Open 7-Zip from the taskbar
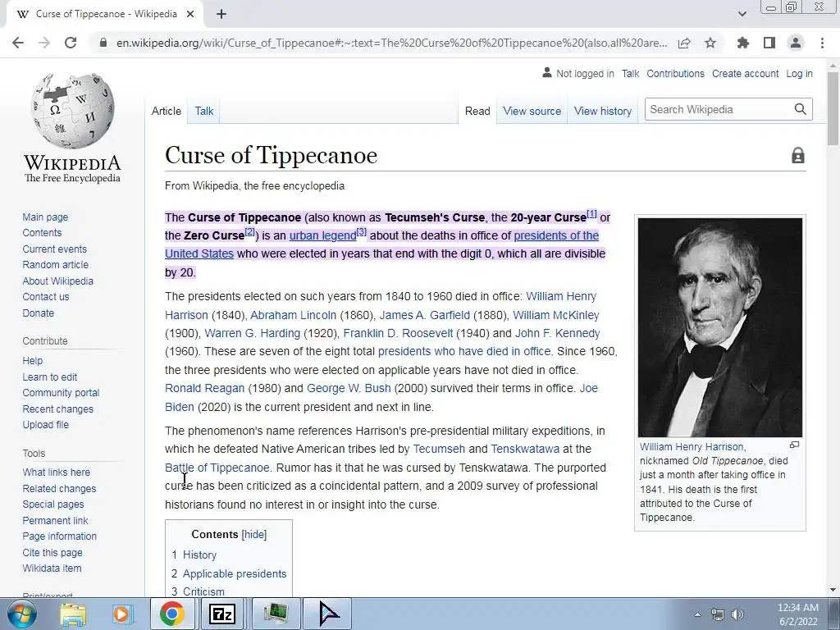840x630 pixels. tap(221, 614)
